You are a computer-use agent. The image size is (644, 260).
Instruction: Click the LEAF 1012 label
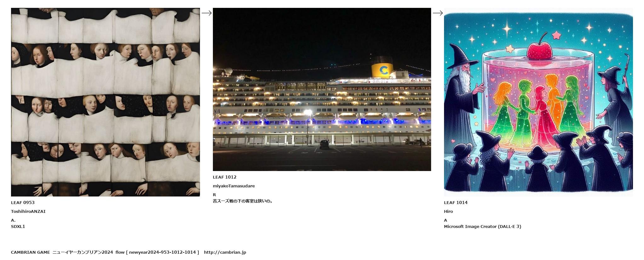pos(225,177)
